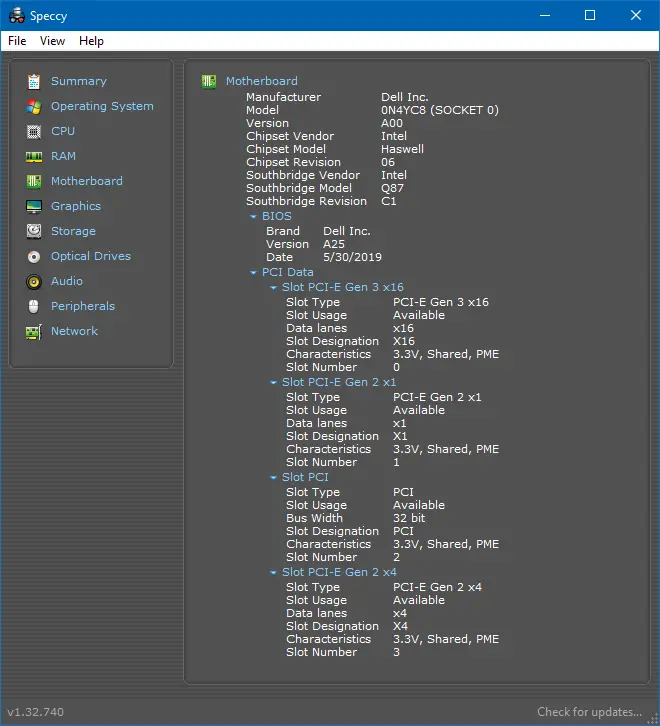Click the Speccy app icon in title bar
660x726 pixels.
17,15
